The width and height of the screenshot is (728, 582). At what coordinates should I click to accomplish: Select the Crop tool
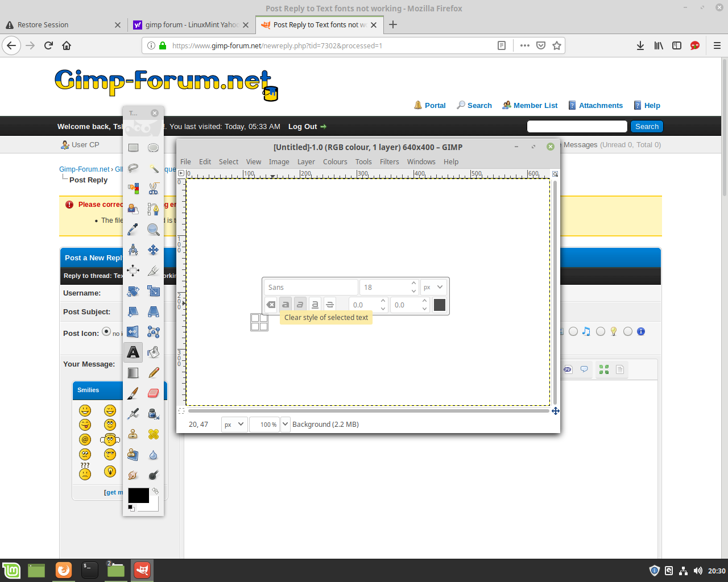tap(154, 271)
